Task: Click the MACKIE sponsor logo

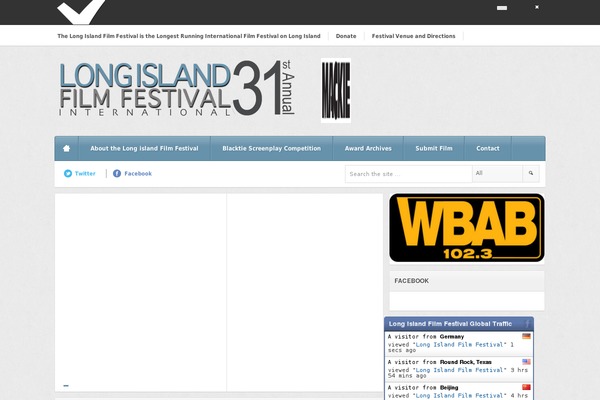Action: (x=336, y=90)
